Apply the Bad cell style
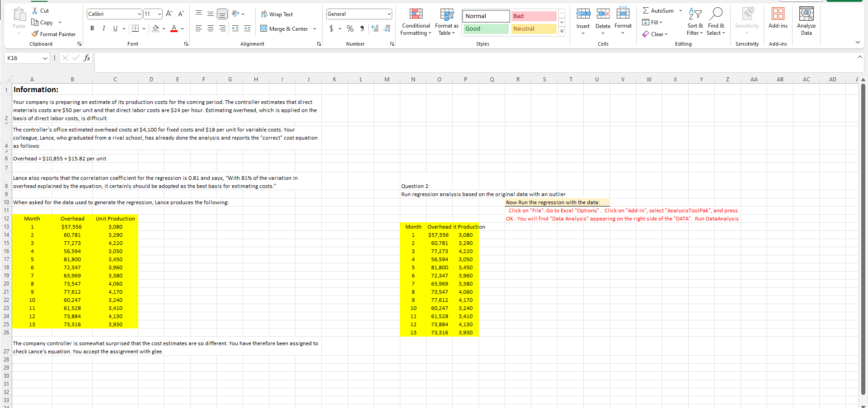Screen dimensions: 868x408 coord(534,16)
